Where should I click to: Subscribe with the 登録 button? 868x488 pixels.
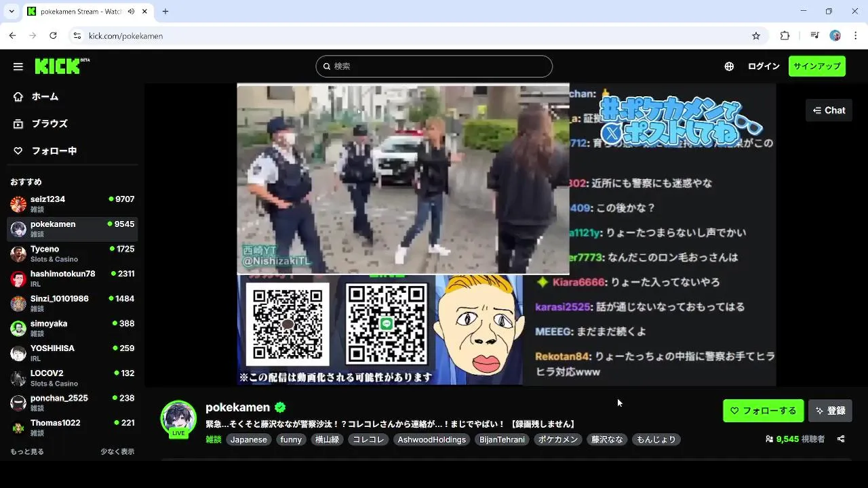tap(830, 411)
